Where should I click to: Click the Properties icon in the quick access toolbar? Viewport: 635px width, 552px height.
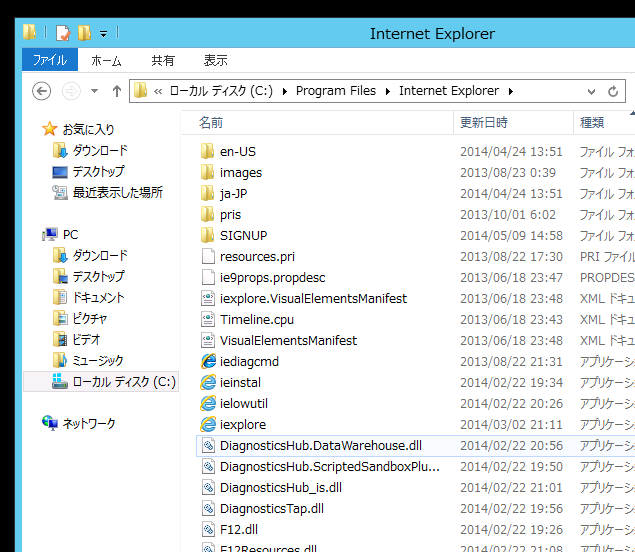pyautogui.click(x=63, y=33)
